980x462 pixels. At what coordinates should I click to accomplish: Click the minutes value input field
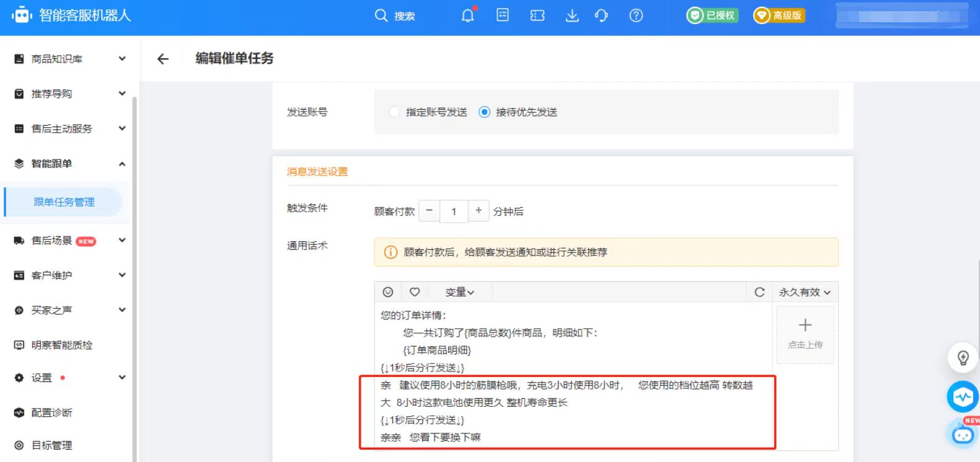tap(454, 211)
